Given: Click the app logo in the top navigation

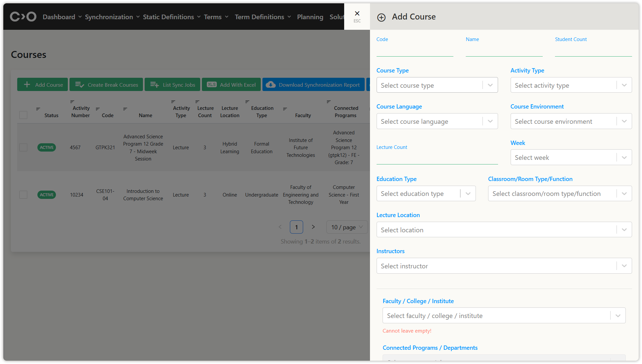Looking at the screenshot, I should coord(23,17).
